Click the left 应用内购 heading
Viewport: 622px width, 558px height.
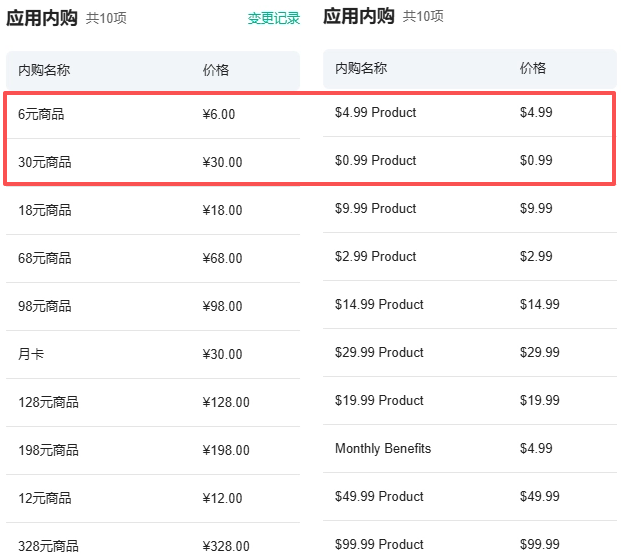(42, 18)
